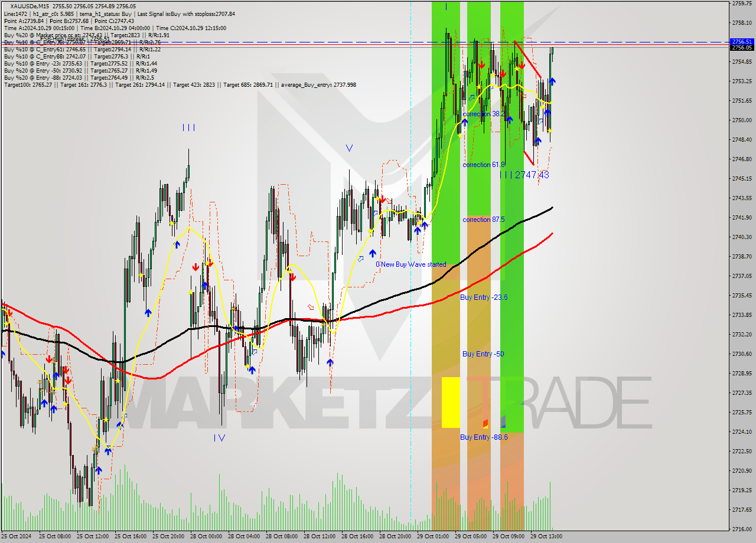Click the 'Buy Entry -50' level label

[483, 354]
